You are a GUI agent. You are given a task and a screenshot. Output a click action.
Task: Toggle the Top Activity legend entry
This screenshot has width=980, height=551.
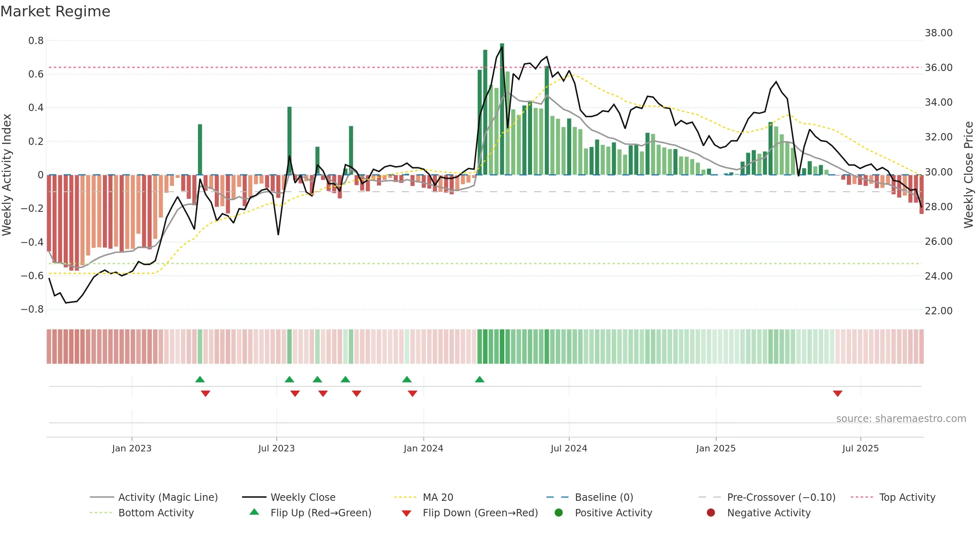click(x=893, y=497)
